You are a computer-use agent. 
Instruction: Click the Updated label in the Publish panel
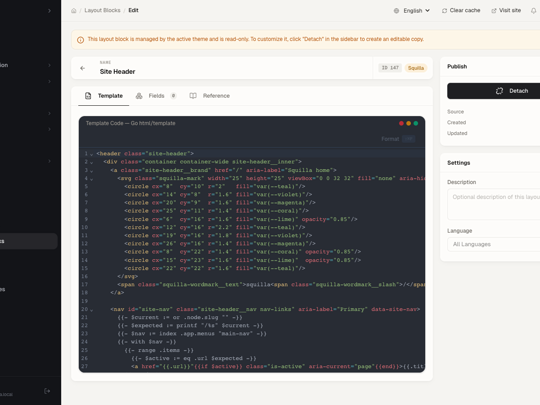(457, 133)
